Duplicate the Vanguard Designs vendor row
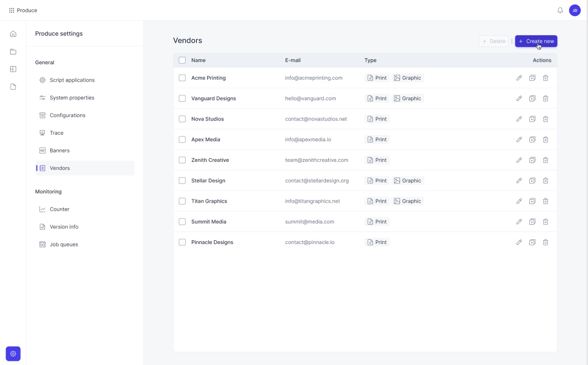 532,99
